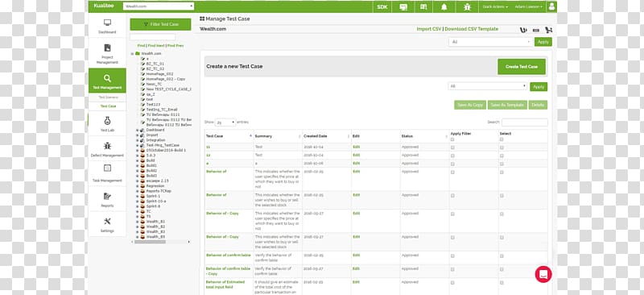Open the Reports sidebar section
This screenshot has width=644, height=295.
[107, 199]
